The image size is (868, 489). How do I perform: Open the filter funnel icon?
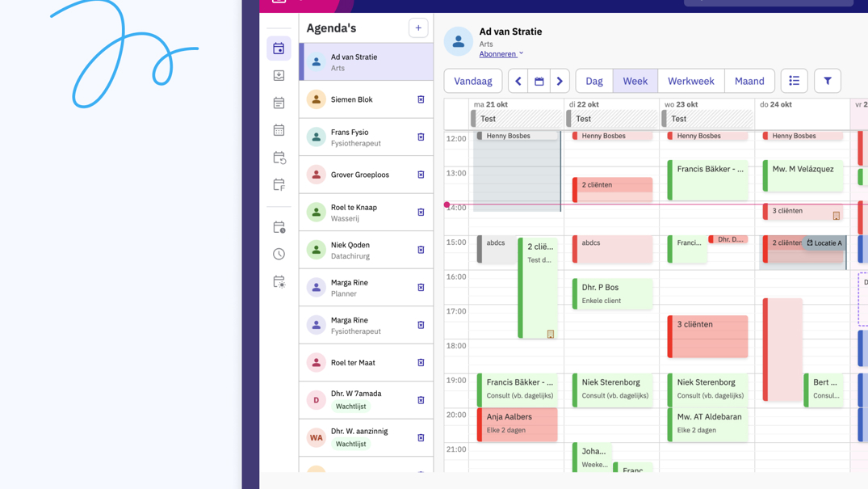click(x=828, y=81)
